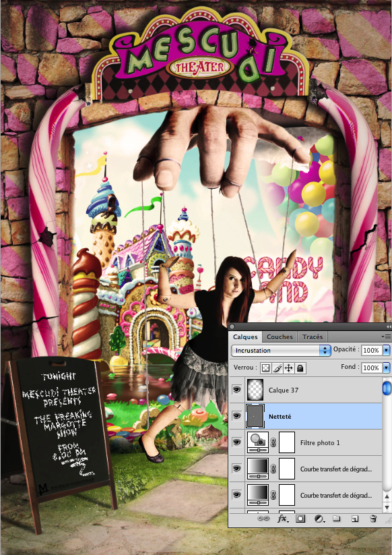
Task: Click the layers list scroll down arrow
Action: [387, 507]
